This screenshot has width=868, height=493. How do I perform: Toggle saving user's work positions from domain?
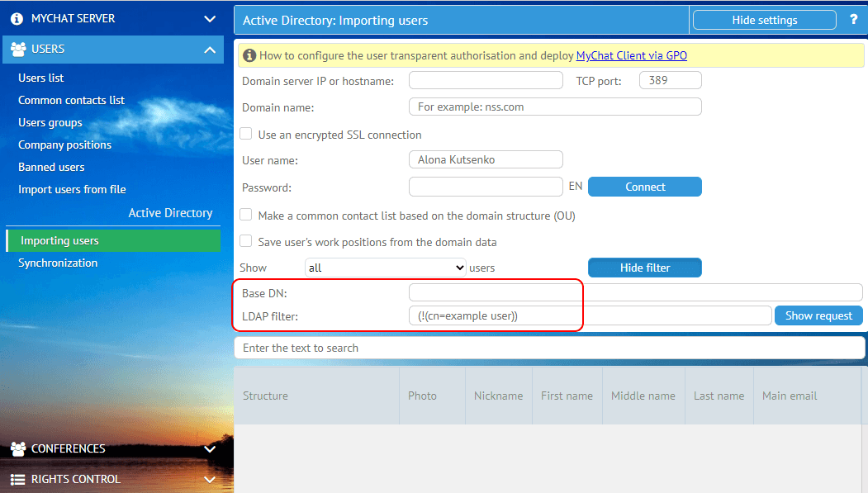pyautogui.click(x=246, y=241)
